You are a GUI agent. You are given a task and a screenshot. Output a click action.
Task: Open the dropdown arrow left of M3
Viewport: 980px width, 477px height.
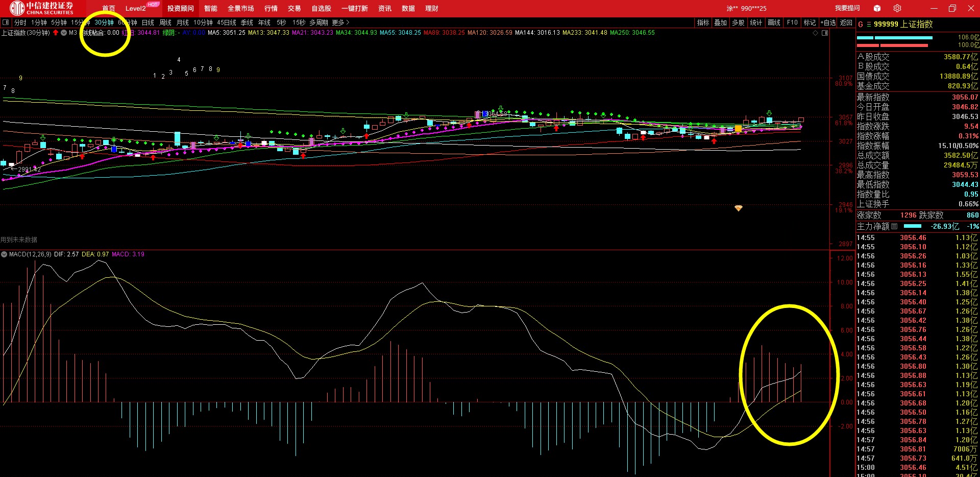(x=64, y=33)
